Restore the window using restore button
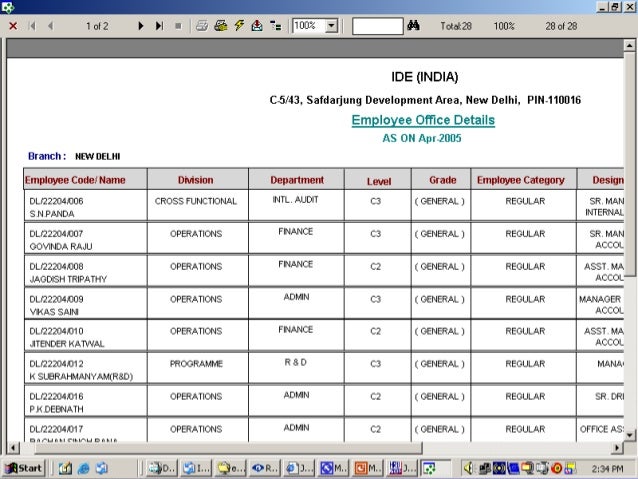Viewport: 638px width, 479px height. [615, 7]
